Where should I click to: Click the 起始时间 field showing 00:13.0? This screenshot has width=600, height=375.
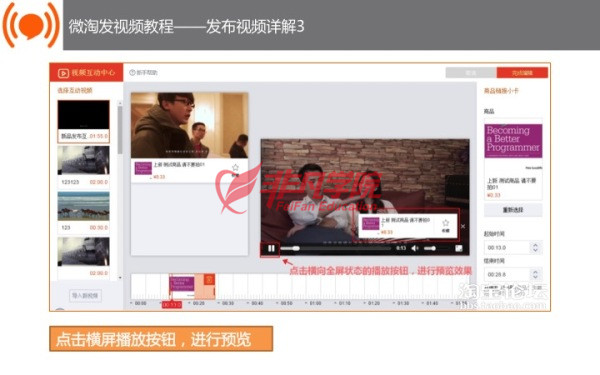point(508,248)
